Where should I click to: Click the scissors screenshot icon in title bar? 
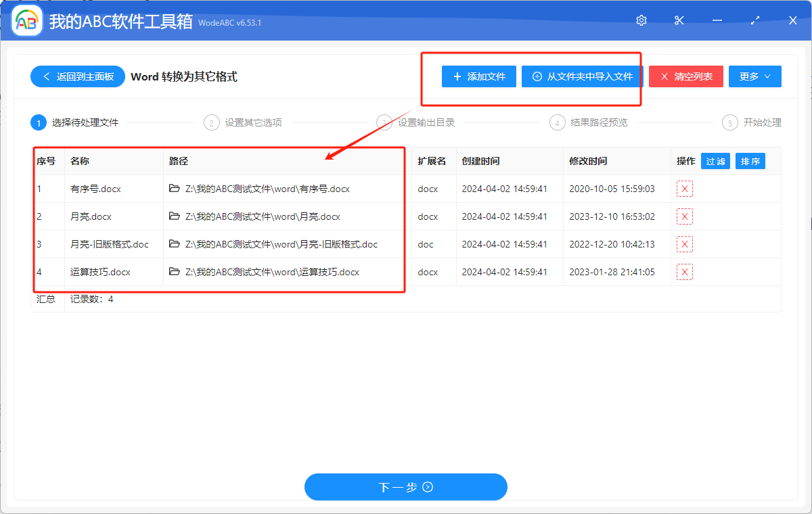679,21
